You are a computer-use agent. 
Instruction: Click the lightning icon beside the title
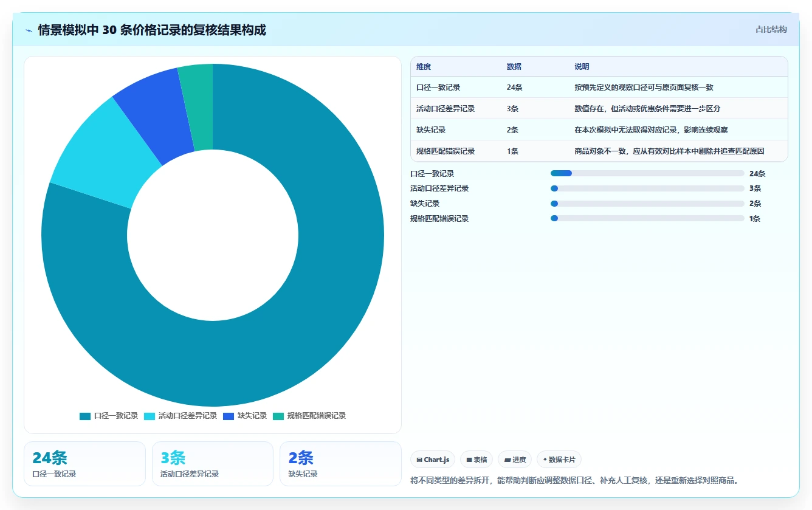(x=29, y=30)
